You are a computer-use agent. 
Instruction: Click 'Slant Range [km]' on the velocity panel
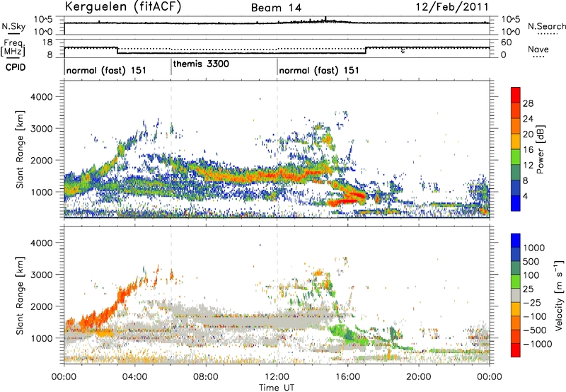pos(20,296)
